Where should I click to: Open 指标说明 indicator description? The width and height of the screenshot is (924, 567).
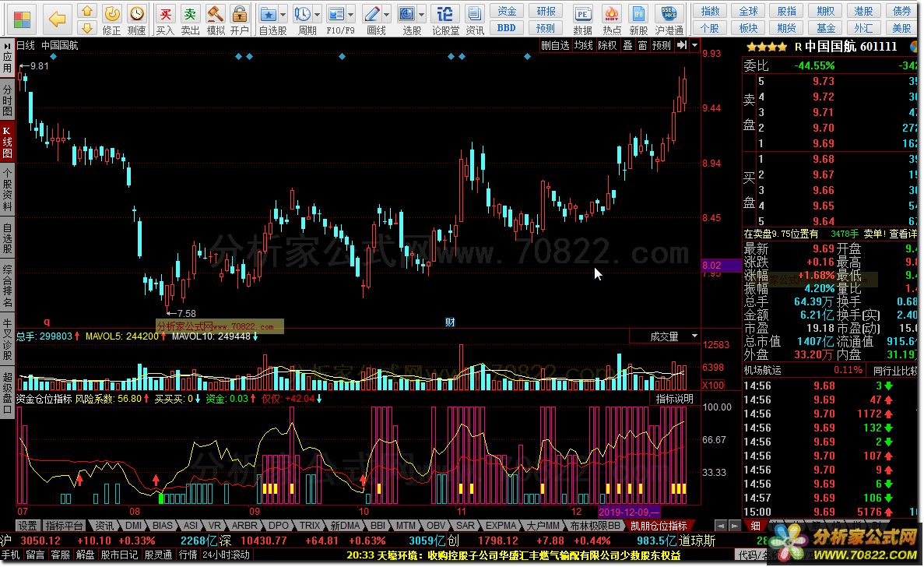pyautogui.click(x=674, y=399)
